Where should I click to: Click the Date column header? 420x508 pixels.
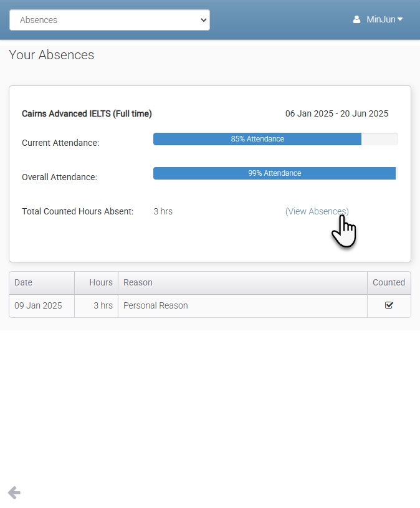click(x=24, y=282)
